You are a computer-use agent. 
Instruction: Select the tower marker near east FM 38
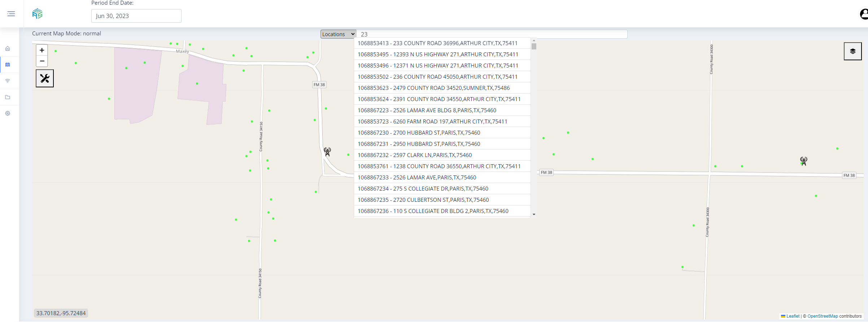[x=804, y=161]
